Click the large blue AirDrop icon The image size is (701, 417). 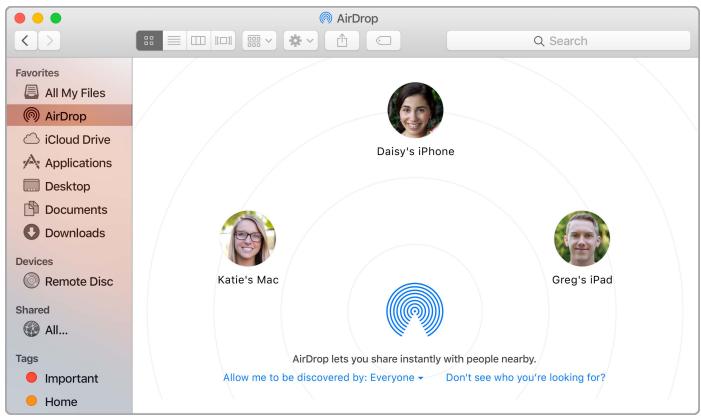415,309
